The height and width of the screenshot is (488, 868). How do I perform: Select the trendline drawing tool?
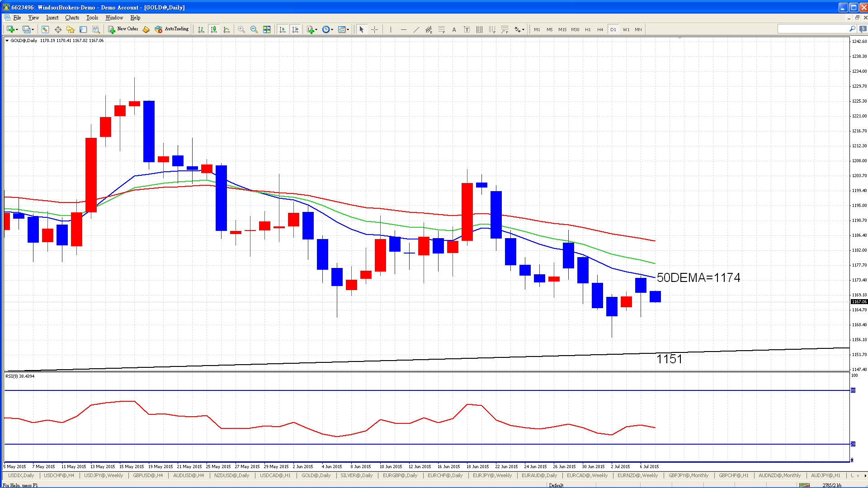coord(416,29)
